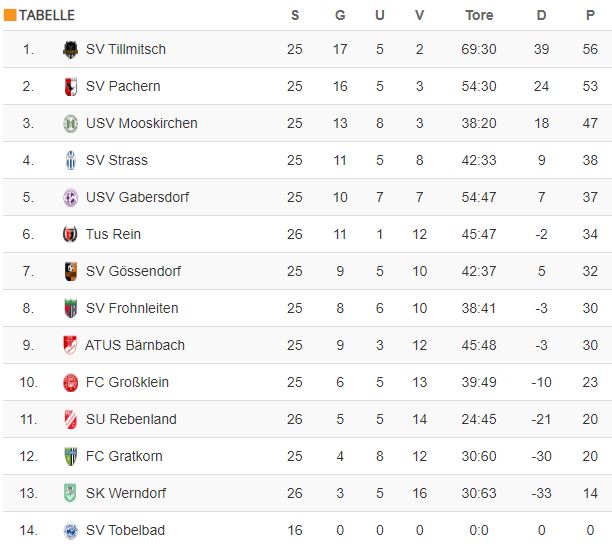The image size is (612, 550).
Task: Click the S games played column header
Action: point(294,15)
